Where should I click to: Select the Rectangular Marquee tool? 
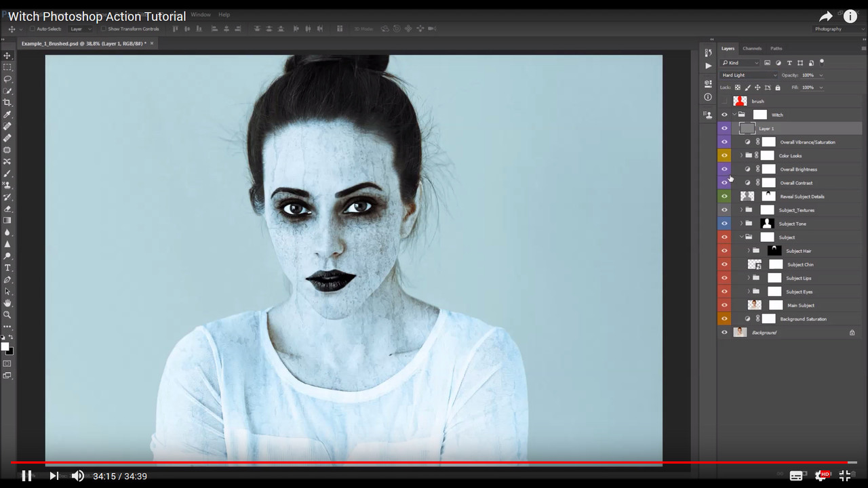click(7, 67)
